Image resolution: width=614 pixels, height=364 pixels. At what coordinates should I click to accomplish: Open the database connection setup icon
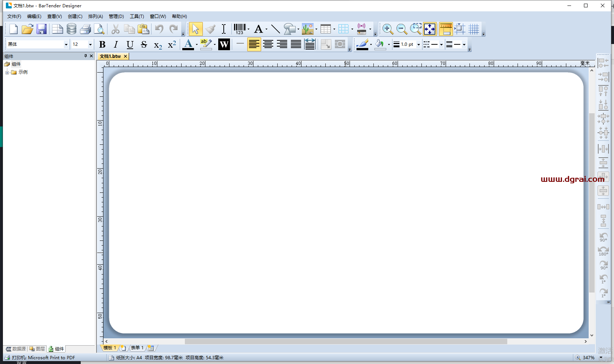tap(72, 29)
